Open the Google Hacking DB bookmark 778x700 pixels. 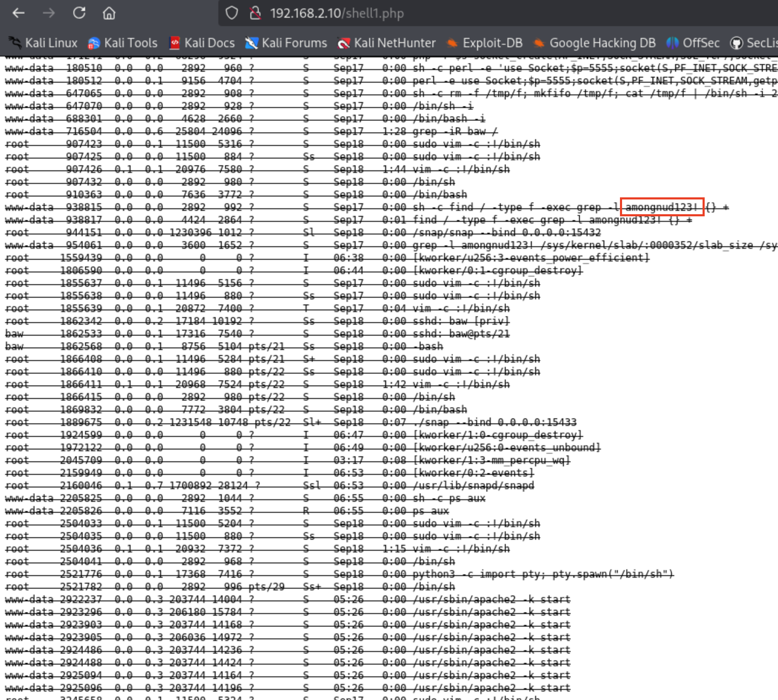pos(595,43)
